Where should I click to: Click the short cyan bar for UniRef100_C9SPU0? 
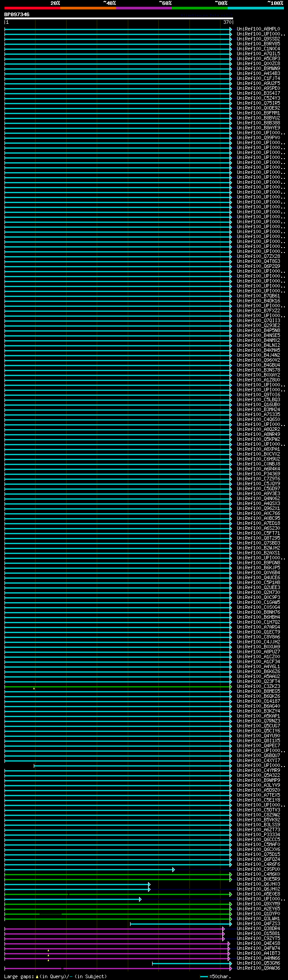tap(90, 869)
